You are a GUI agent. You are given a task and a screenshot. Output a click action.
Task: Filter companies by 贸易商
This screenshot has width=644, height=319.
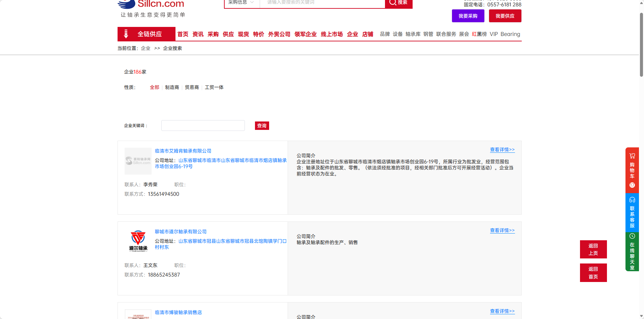click(192, 87)
